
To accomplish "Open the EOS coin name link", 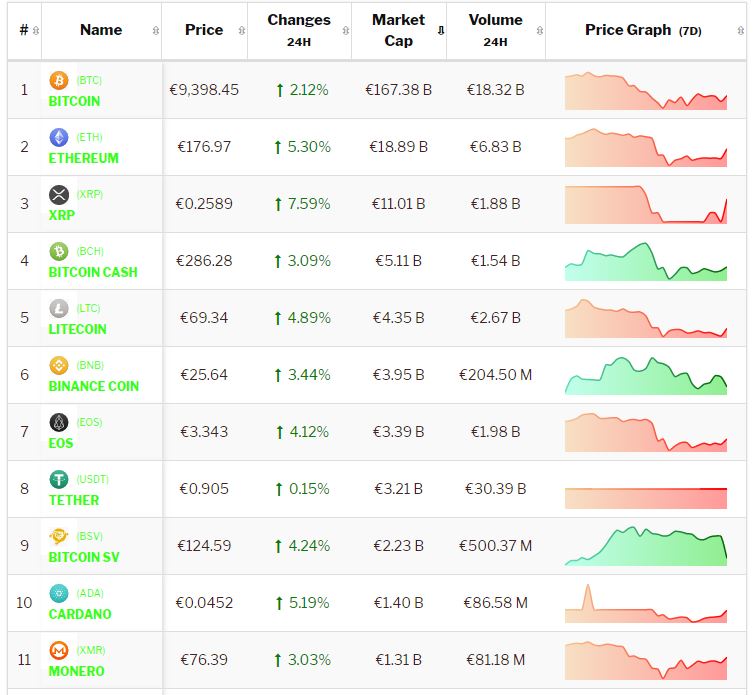I will tap(61, 443).
